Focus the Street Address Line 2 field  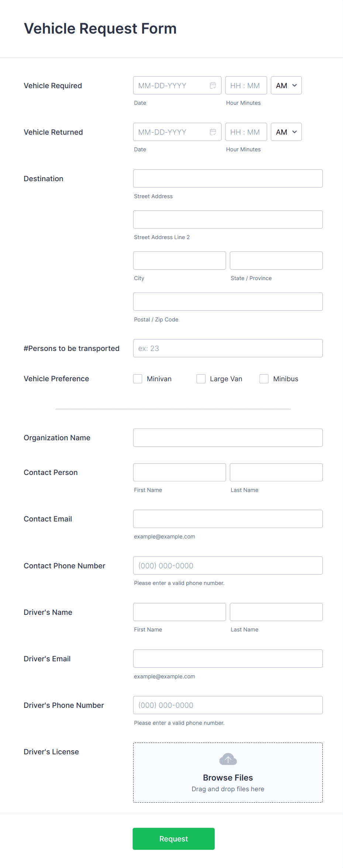click(228, 219)
